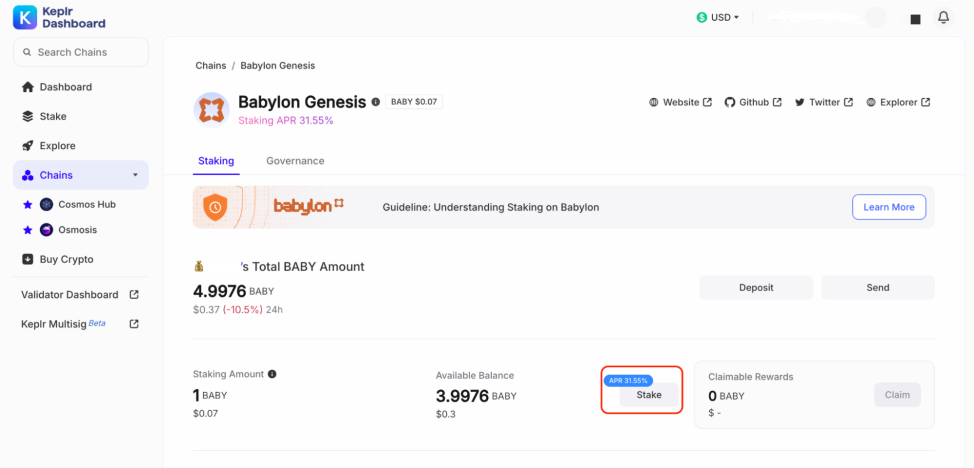The height and width of the screenshot is (468, 974).
Task: Click the Learn More button
Action: point(889,207)
